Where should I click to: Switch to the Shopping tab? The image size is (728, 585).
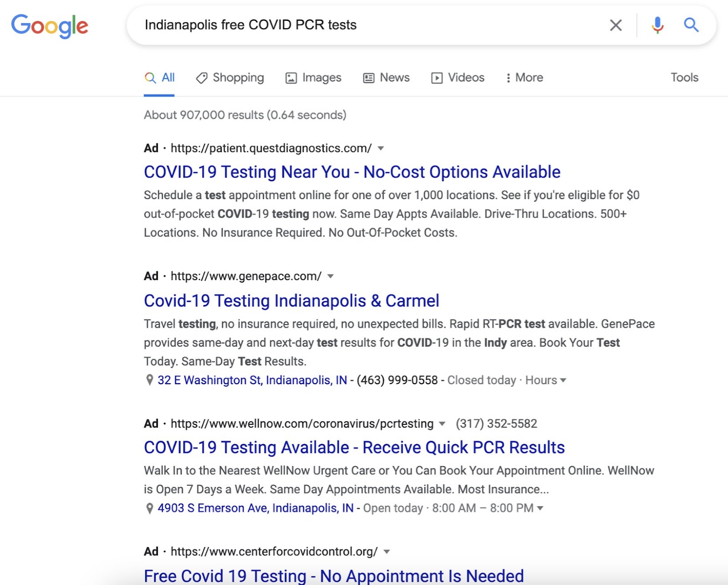point(230,78)
